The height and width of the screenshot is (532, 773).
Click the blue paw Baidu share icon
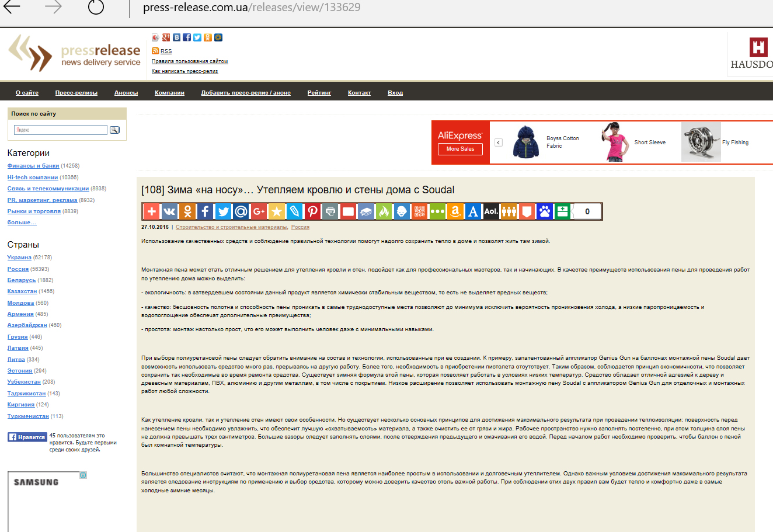click(545, 211)
